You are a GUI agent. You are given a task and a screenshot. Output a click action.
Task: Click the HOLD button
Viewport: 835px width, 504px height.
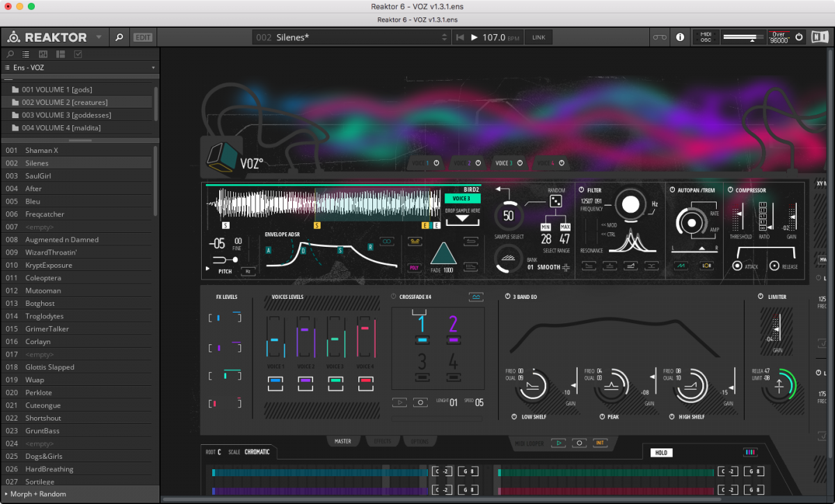click(661, 453)
